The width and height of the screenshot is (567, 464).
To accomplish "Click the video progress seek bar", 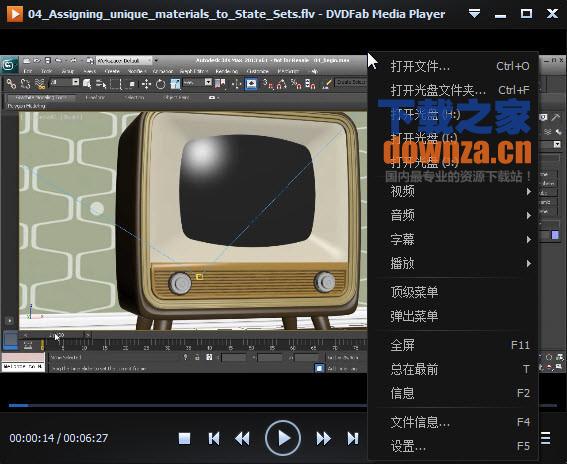I will point(188,405).
